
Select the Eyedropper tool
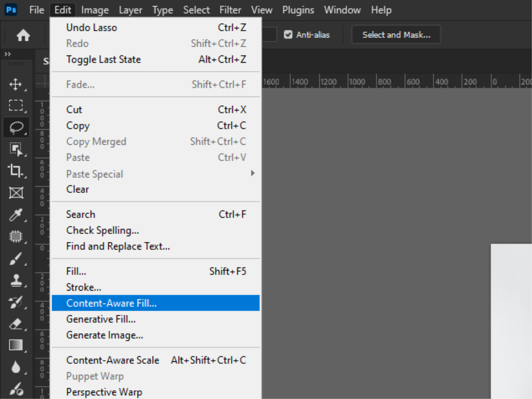[16, 215]
